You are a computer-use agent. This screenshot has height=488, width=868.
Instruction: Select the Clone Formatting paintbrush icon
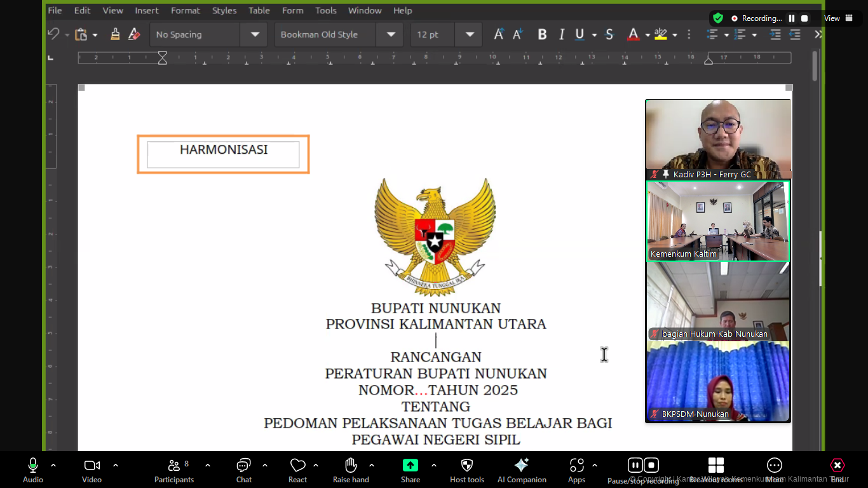tap(115, 34)
